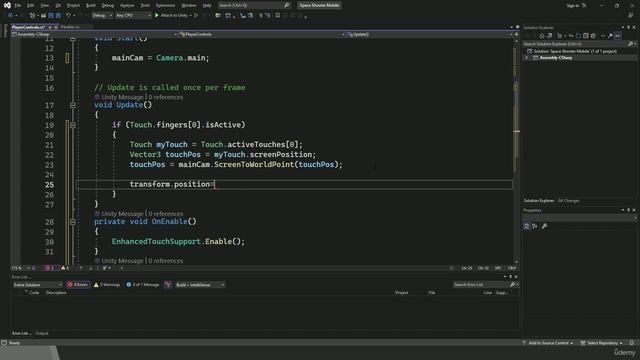Toggle the 0 of 1 Message filter
This screenshot has height=360, width=640.
142,285
